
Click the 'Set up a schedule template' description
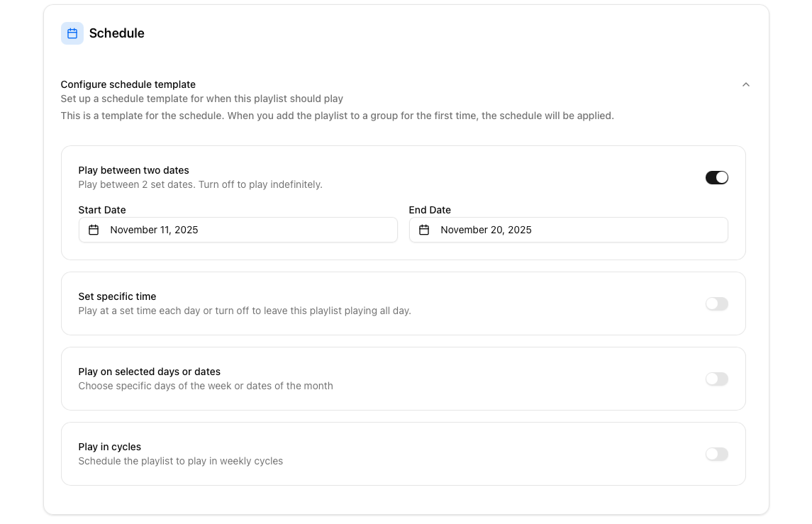click(x=202, y=99)
